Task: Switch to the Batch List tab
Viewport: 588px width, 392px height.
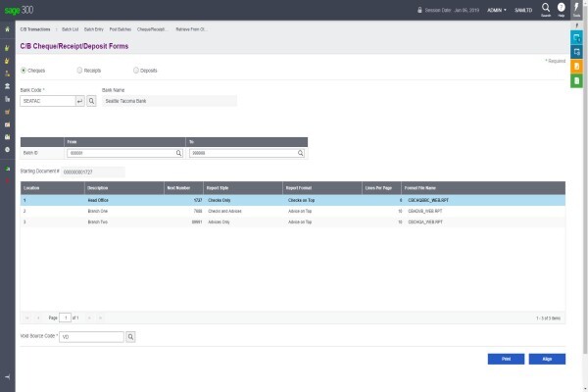Action: point(71,29)
